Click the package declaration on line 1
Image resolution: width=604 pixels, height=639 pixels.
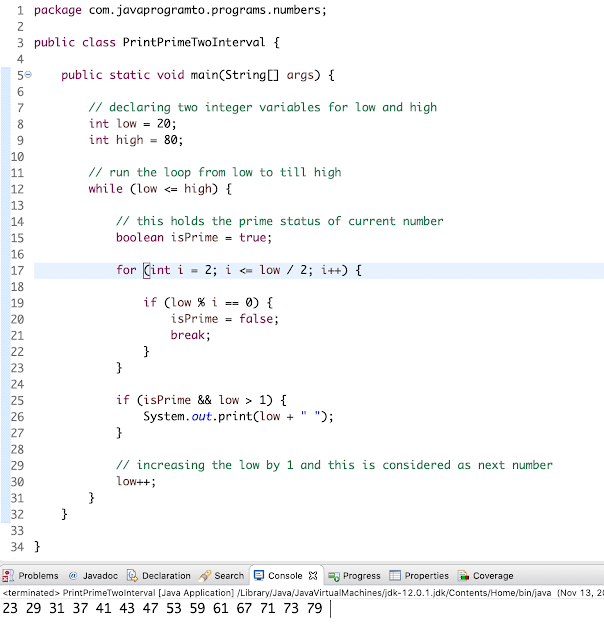(x=180, y=10)
